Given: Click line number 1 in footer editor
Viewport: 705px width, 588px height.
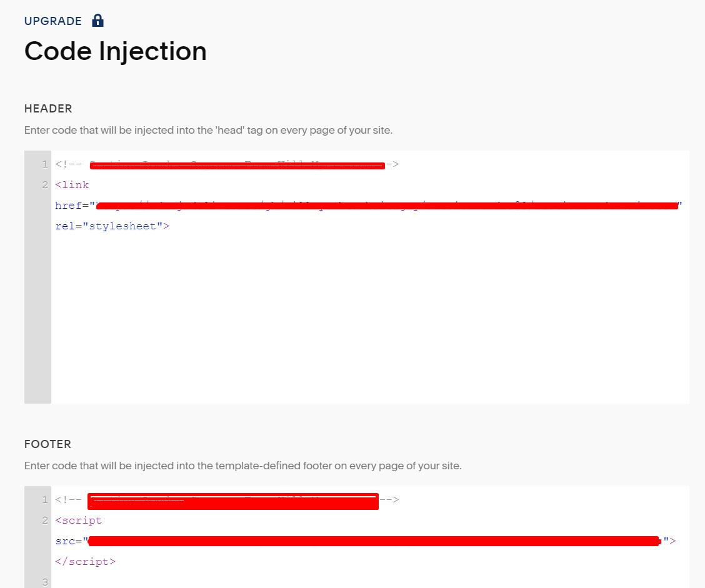Looking at the screenshot, I should pyautogui.click(x=44, y=500).
